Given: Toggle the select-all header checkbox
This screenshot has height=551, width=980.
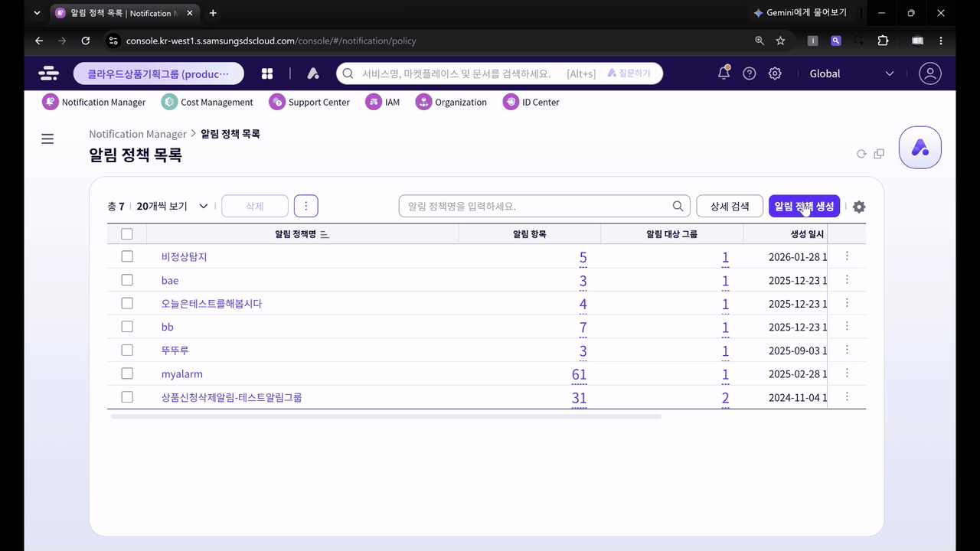Looking at the screenshot, I should point(127,234).
